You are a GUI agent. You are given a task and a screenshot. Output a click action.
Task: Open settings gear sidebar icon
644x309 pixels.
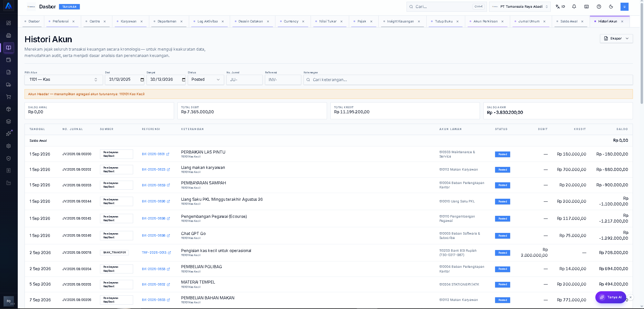point(9,146)
